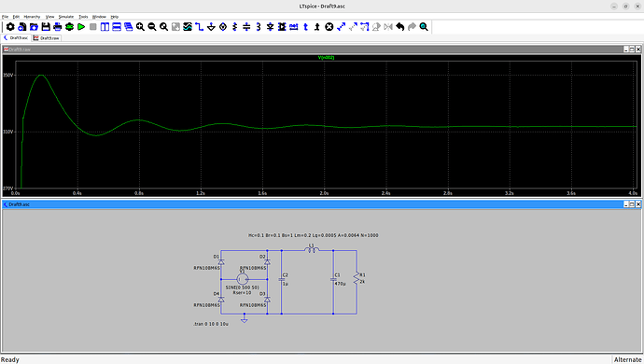Select diode D1 in the schematic
Viewport: 644px width, 364px height.
[x=221, y=261]
